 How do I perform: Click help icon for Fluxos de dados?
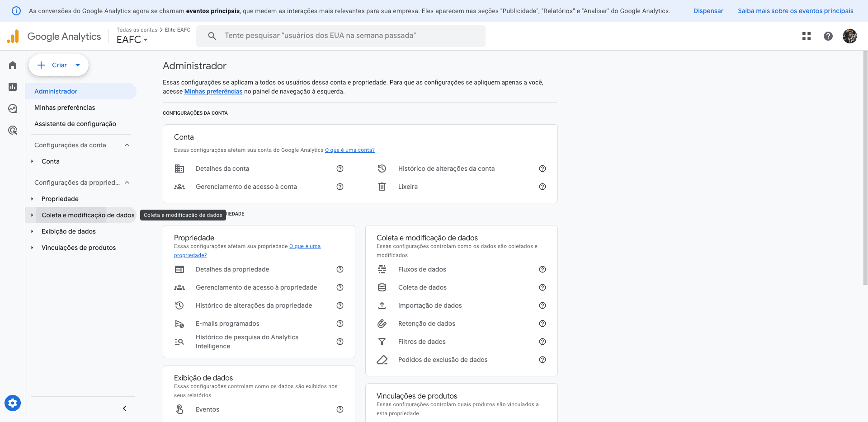[x=542, y=269]
